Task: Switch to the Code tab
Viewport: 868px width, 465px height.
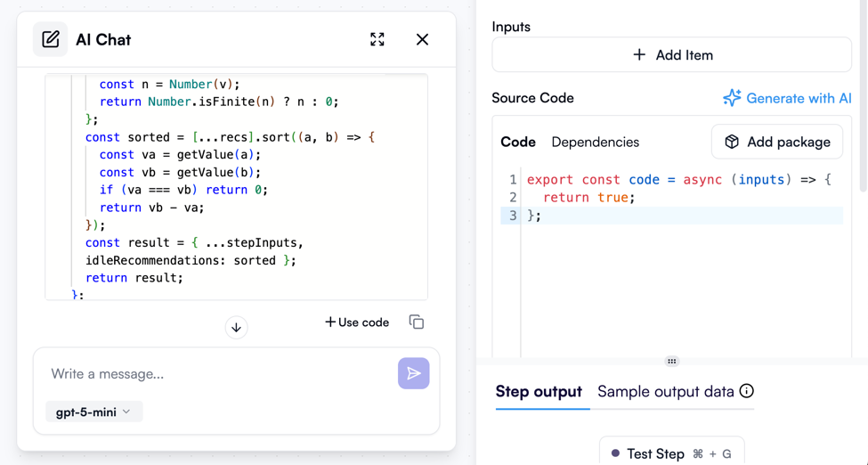Action: pyautogui.click(x=517, y=142)
